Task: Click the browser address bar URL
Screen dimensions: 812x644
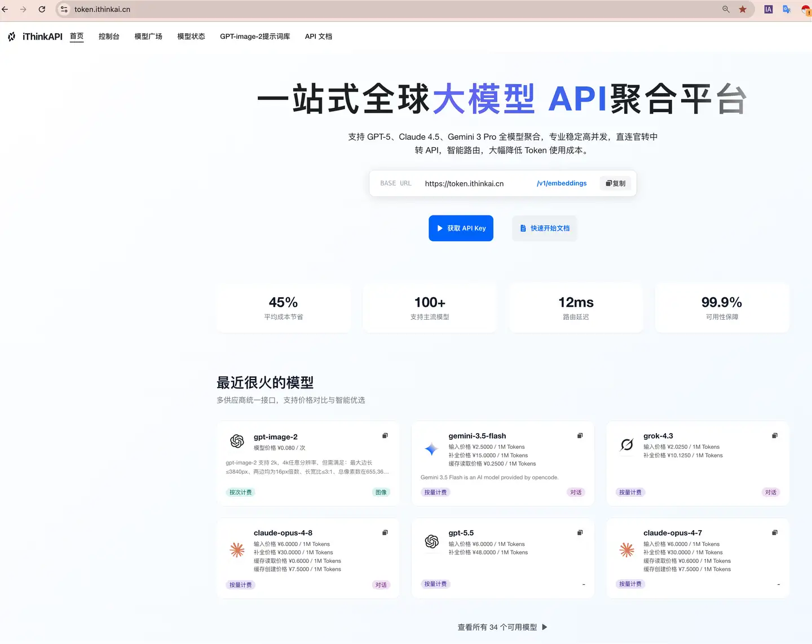Action: 102,10
